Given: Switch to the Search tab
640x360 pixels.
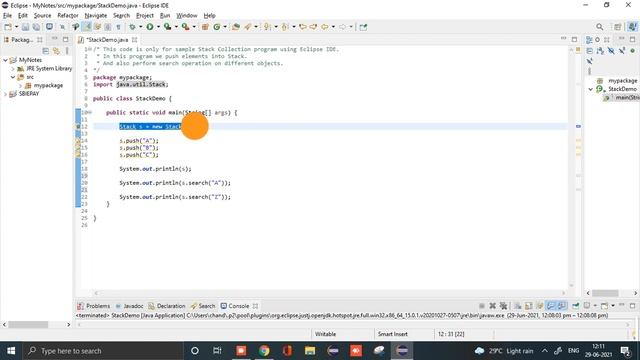Looking at the screenshot, I should pyautogui.click(x=202, y=306).
